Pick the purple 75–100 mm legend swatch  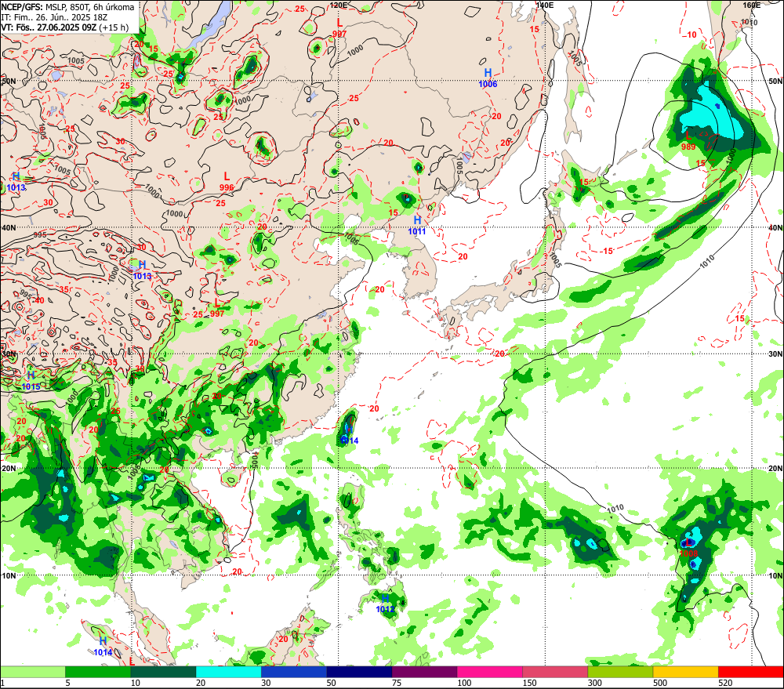424,672
